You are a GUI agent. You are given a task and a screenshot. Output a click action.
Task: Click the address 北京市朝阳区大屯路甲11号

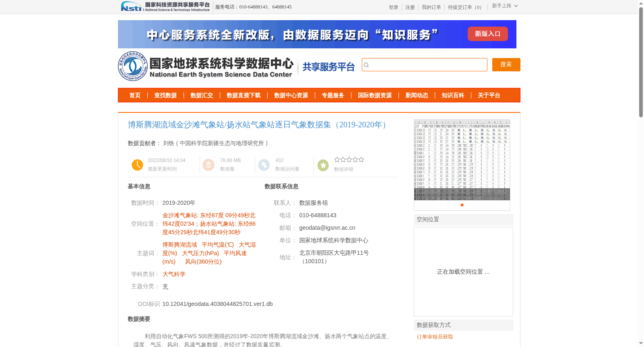pos(334,253)
